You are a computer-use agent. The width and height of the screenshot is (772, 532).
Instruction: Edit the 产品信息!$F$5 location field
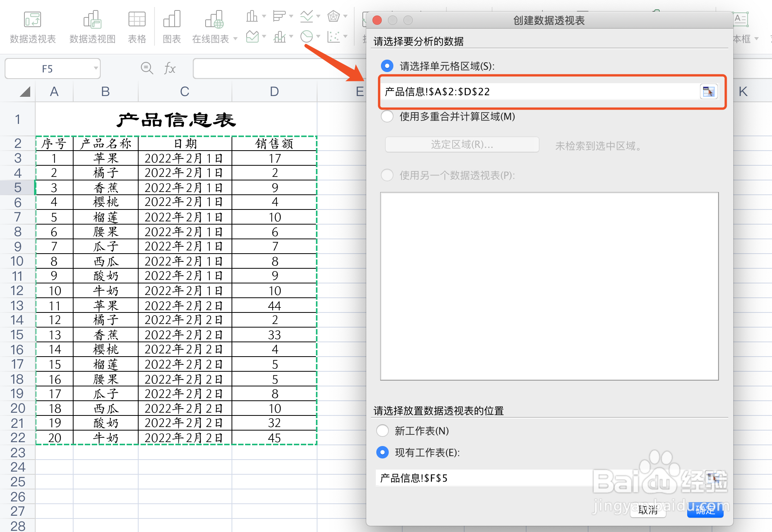tap(484, 478)
